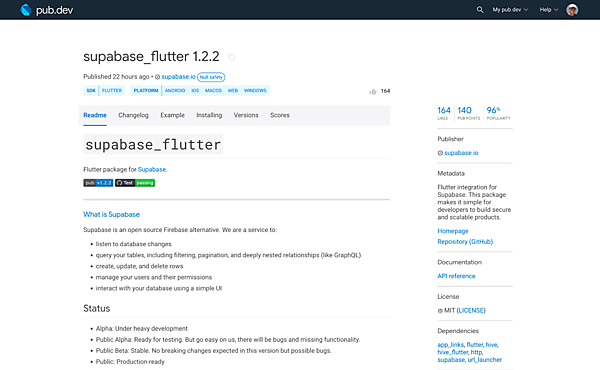Expand the Help menu
This screenshot has height=370, width=600.
pos(549,10)
